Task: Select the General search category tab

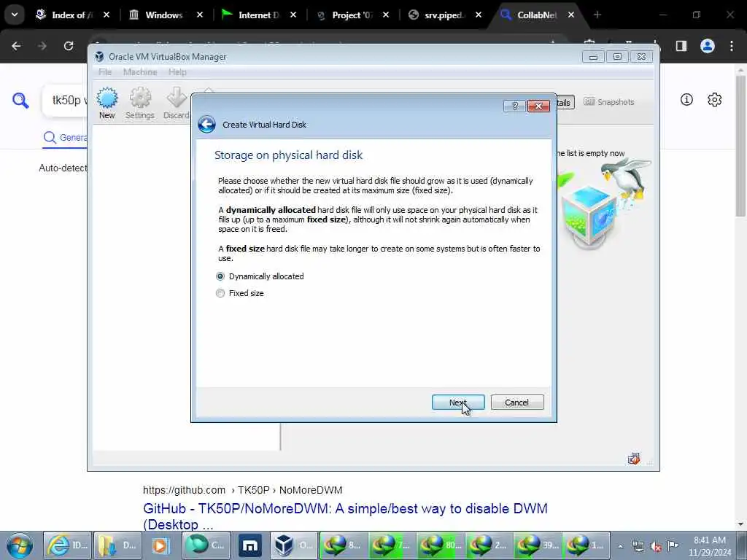Action: pos(65,138)
